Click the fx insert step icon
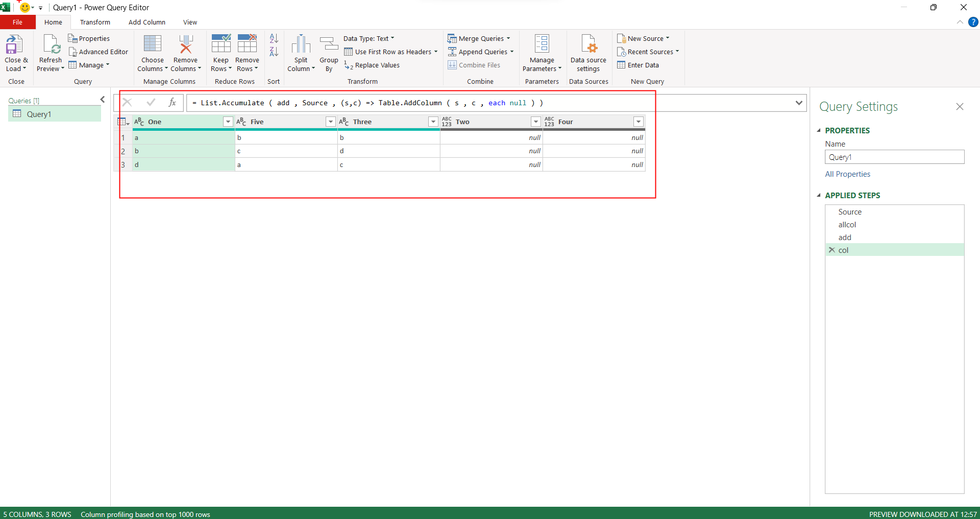 tap(173, 103)
